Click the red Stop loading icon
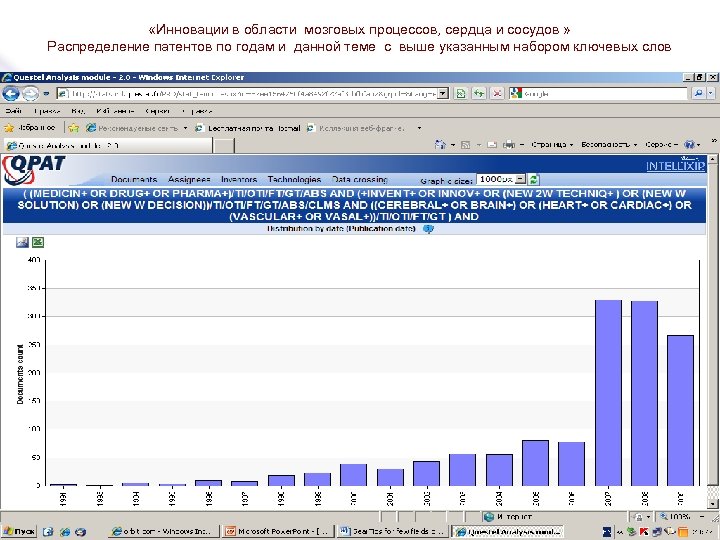 [x=497, y=94]
